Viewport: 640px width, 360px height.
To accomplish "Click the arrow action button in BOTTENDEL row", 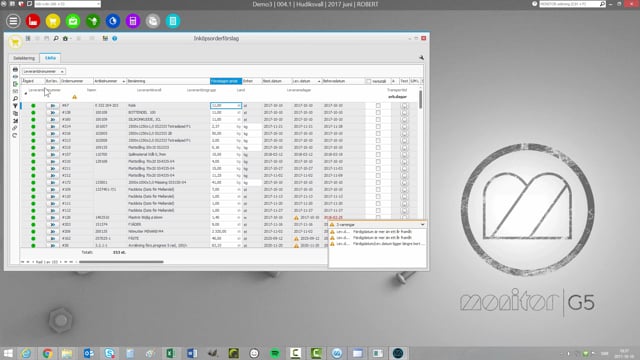I will coord(52,112).
